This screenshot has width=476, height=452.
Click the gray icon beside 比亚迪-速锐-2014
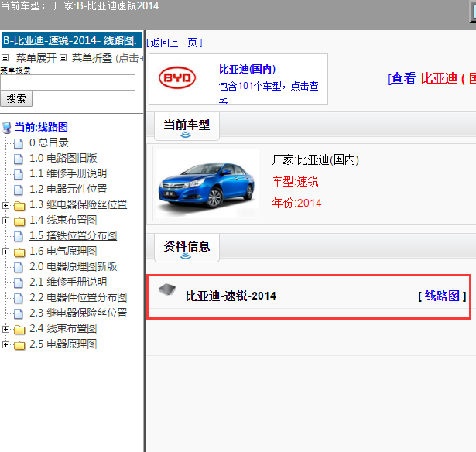pyautogui.click(x=166, y=289)
